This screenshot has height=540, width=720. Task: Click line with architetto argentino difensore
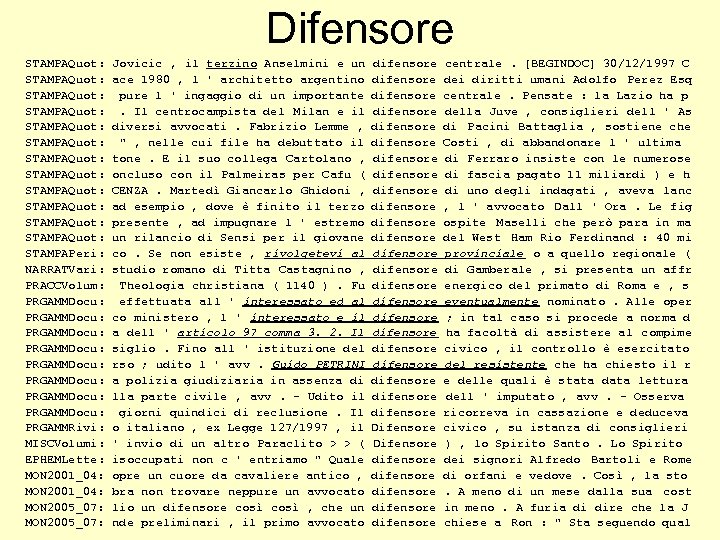[x=358, y=80]
